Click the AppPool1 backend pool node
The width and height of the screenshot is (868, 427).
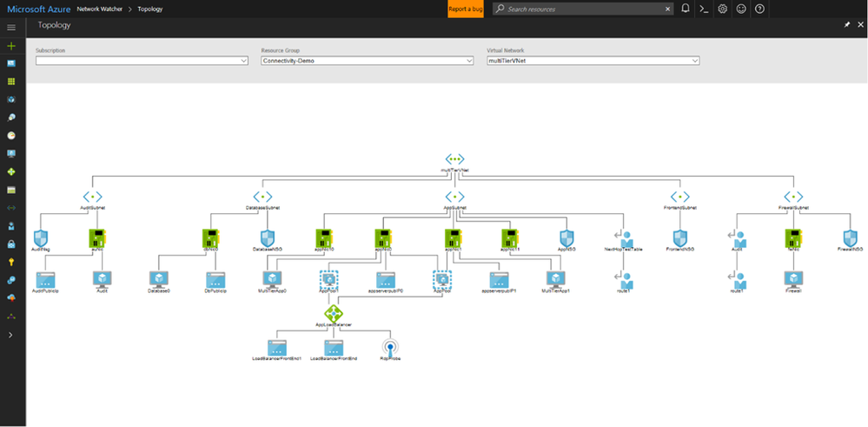(x=328, y=279)
